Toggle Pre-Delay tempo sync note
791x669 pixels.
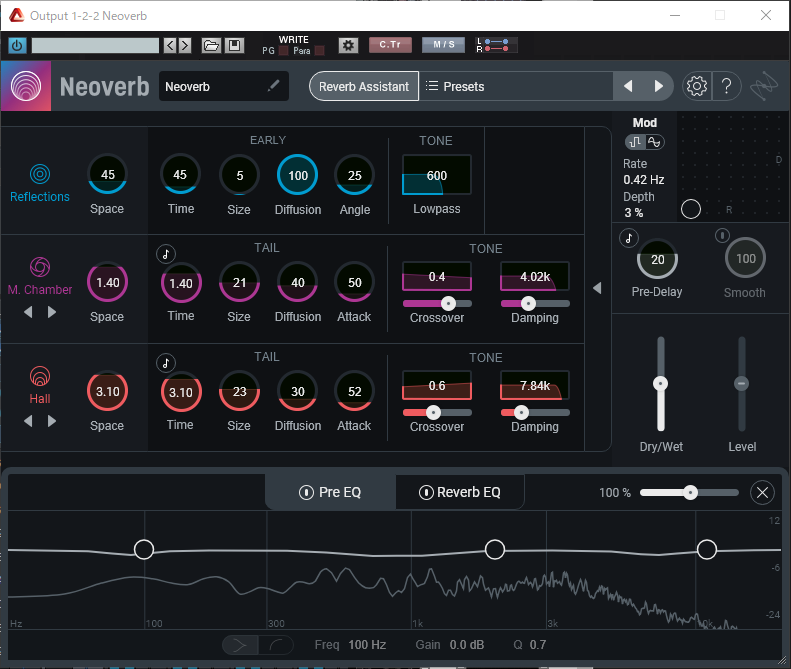[x=629, y=238]
